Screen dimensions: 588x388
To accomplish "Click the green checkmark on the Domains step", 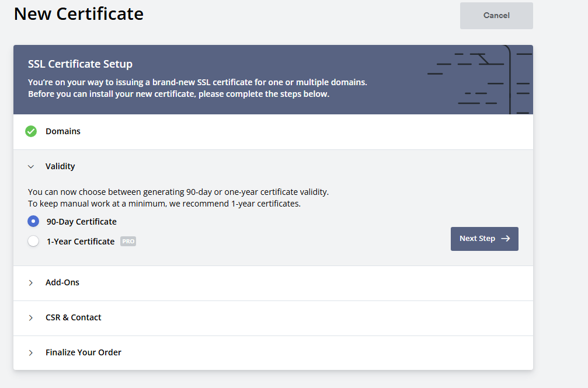I will pos(31,131).
